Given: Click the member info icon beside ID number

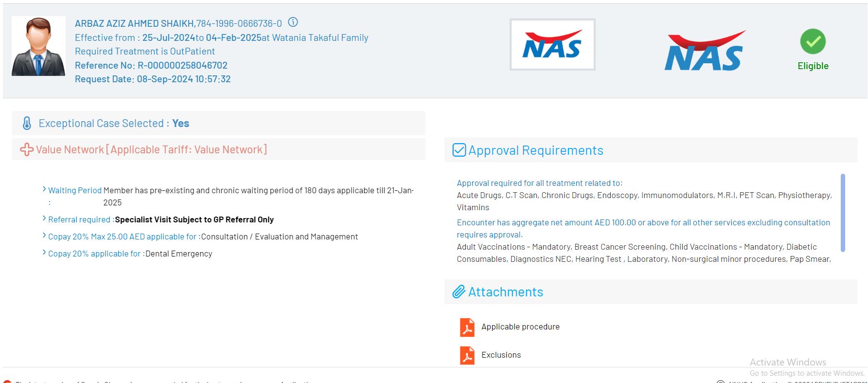Looking at the screenshot, I should pyautogui.click(x=293, y=22).
